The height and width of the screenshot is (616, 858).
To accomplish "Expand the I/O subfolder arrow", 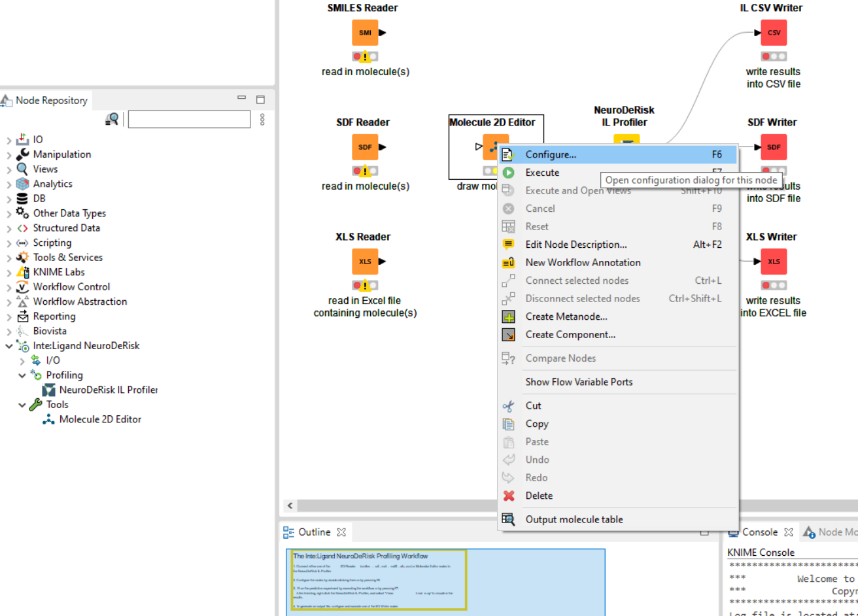I will [x=22, y=361].
